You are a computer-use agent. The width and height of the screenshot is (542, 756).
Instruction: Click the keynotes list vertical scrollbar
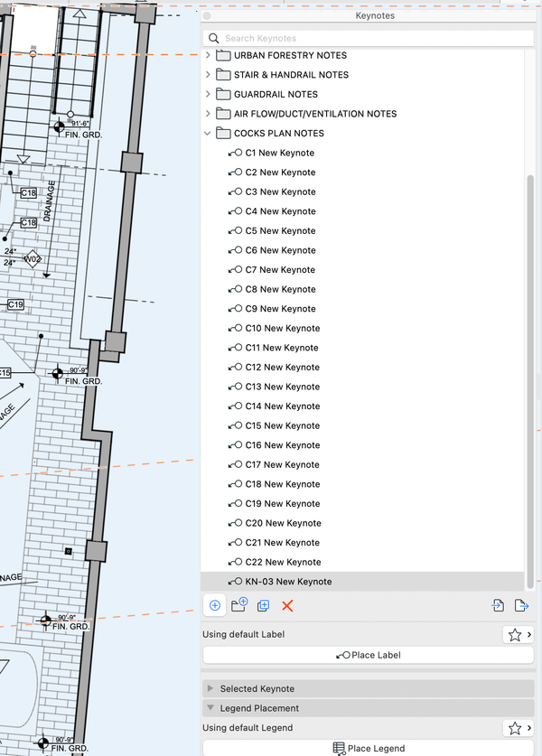tap(530, 381)
